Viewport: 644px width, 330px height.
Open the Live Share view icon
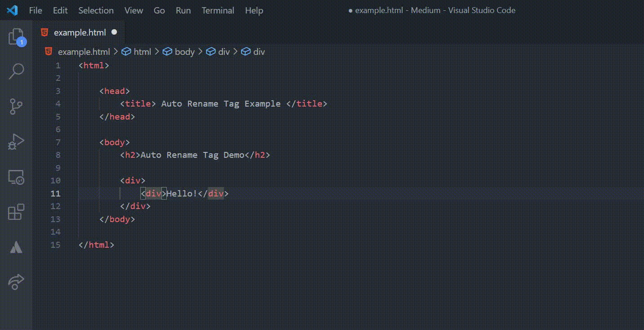click(x=16, y=282)
